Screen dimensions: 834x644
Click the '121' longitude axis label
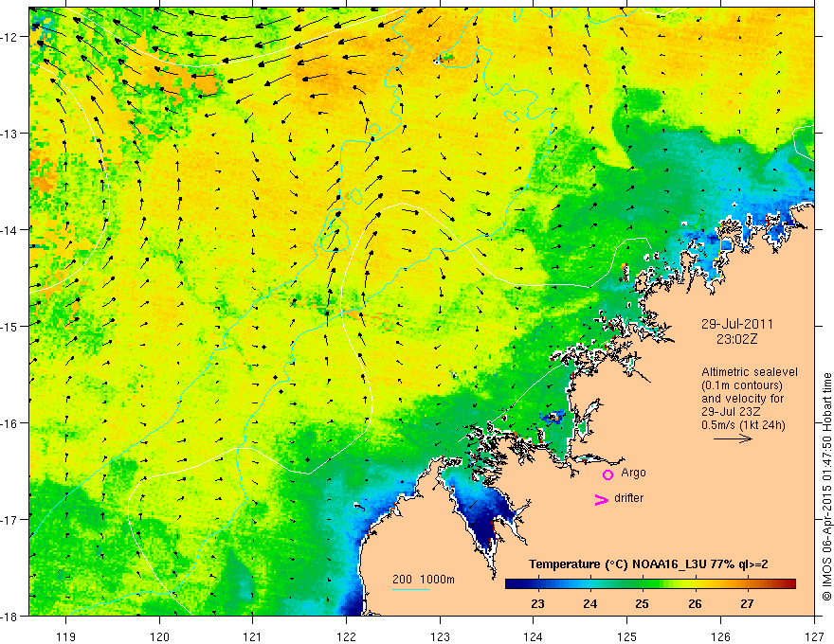point(253,636)
